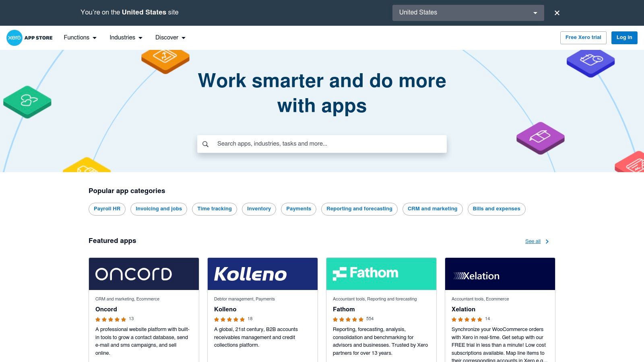Dismiss the United States site banner
This screenshot has height=362, width=644.
click(557, 12)
